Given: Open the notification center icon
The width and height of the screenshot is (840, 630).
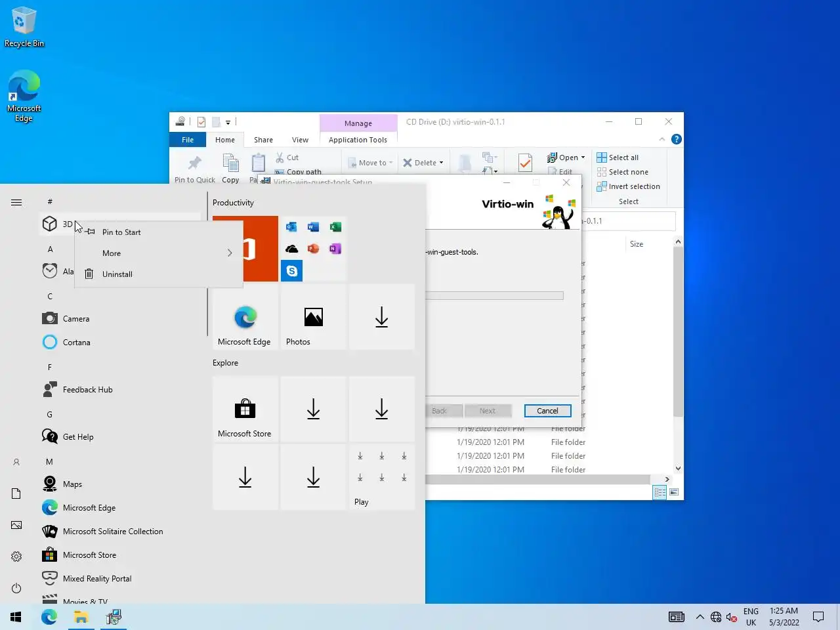Looking at the screenshot, I should pyautogui.click(x=818, y=617).
